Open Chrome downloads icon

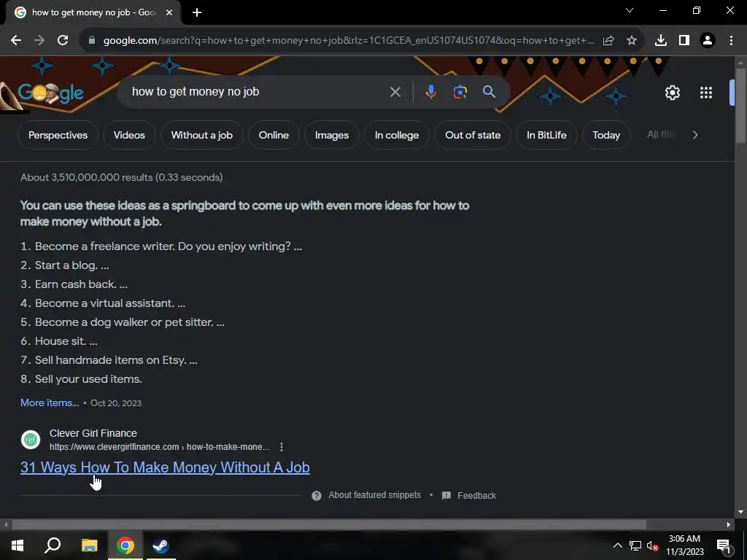point(661,41)
